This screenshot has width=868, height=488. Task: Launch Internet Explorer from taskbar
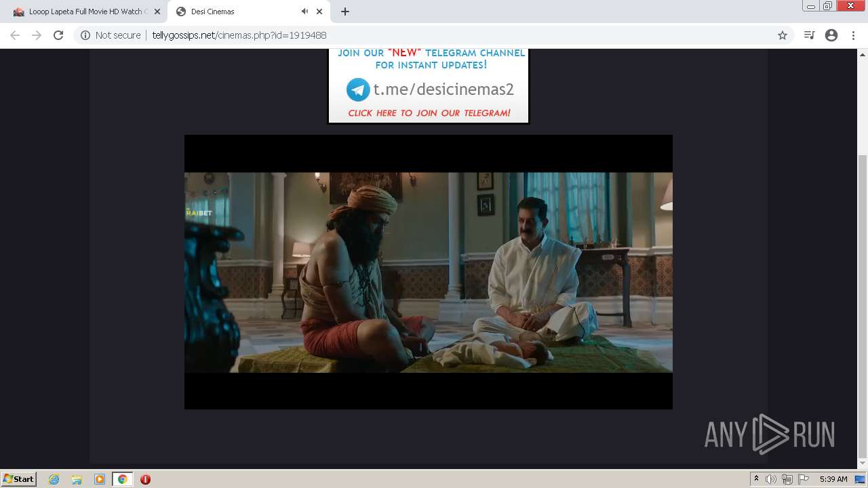pyautogui.click(x=54, y=479)
